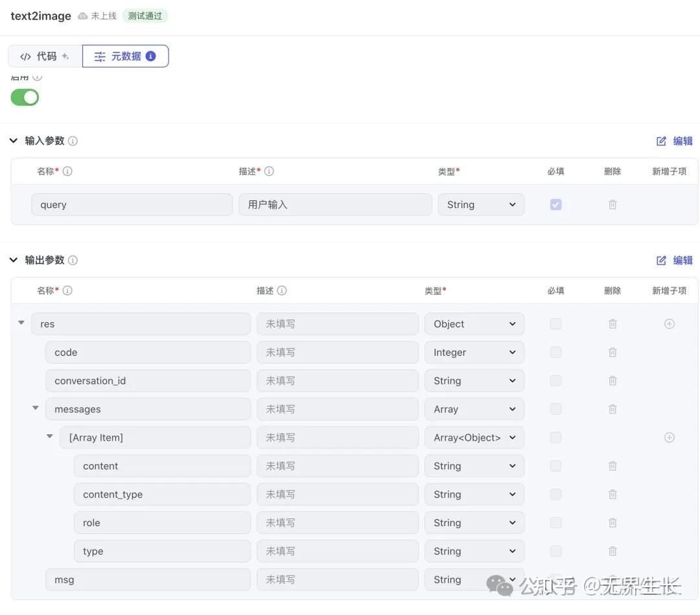Click description field for code row
The width and height of the screenshot is (700, 615).
(x=338, y=352)
